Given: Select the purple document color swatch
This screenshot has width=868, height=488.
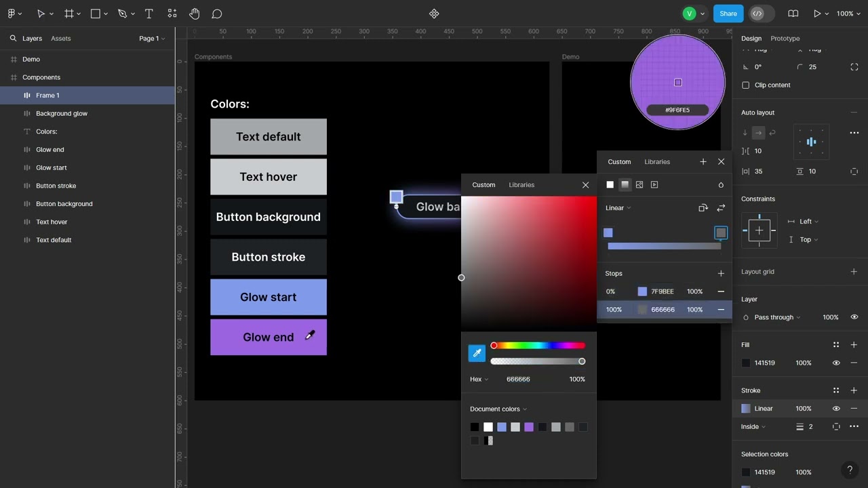Looking at the screenshot, I should (x=529, y=427).
